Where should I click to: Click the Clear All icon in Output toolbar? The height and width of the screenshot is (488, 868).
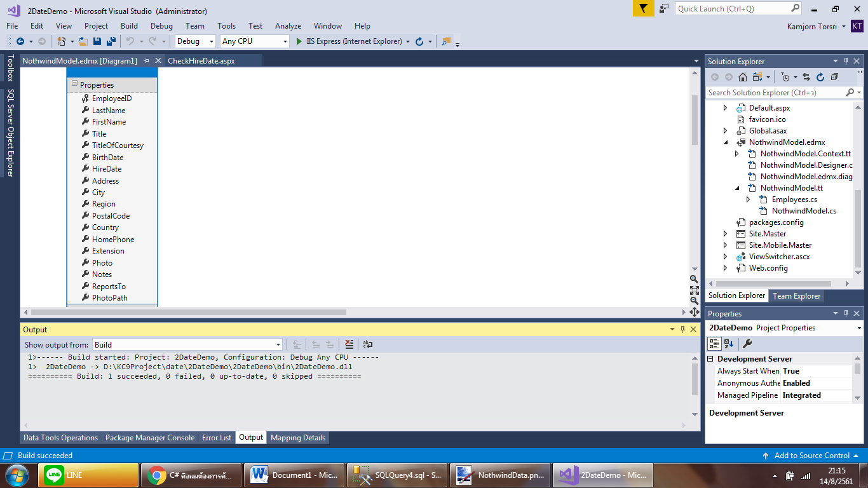(349, 344)
